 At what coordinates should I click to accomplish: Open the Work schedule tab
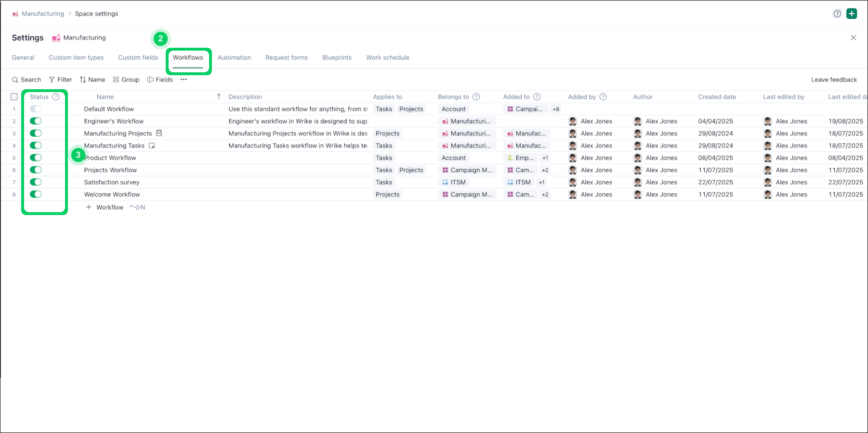388,57
